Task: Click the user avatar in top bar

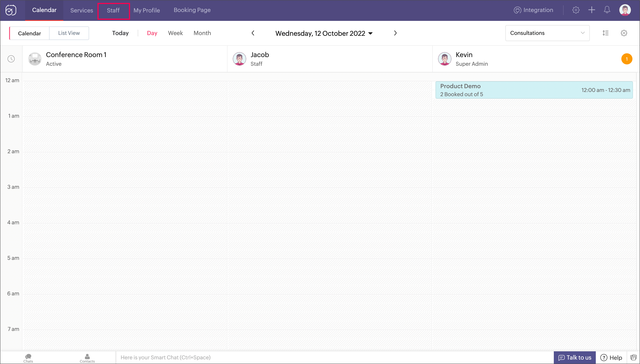Action: pos(625,10)
